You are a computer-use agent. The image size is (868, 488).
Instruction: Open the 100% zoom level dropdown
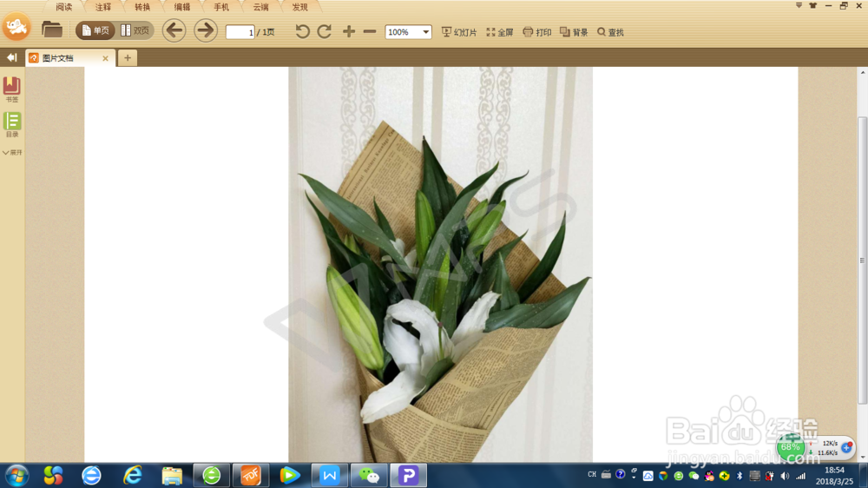(x=408, y=32)
